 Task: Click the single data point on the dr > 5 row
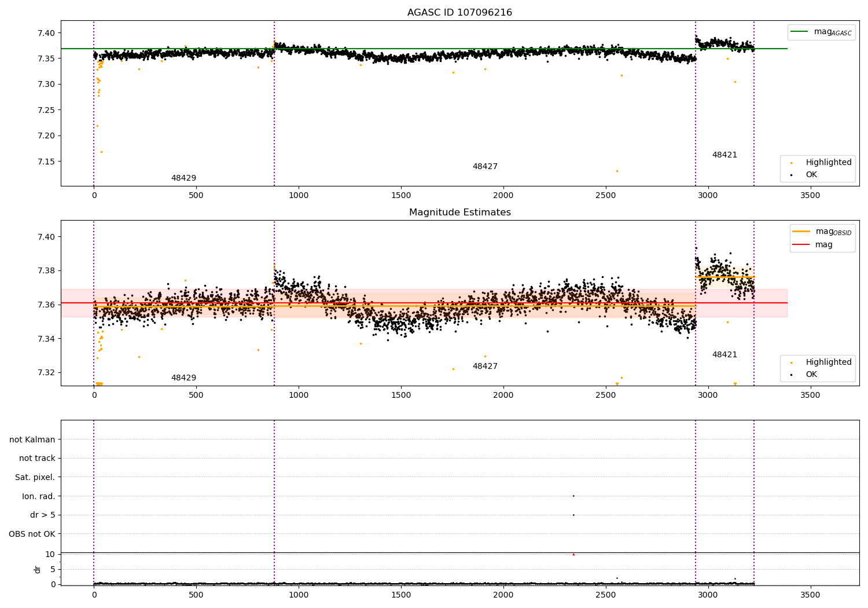[x=573, y=515]
